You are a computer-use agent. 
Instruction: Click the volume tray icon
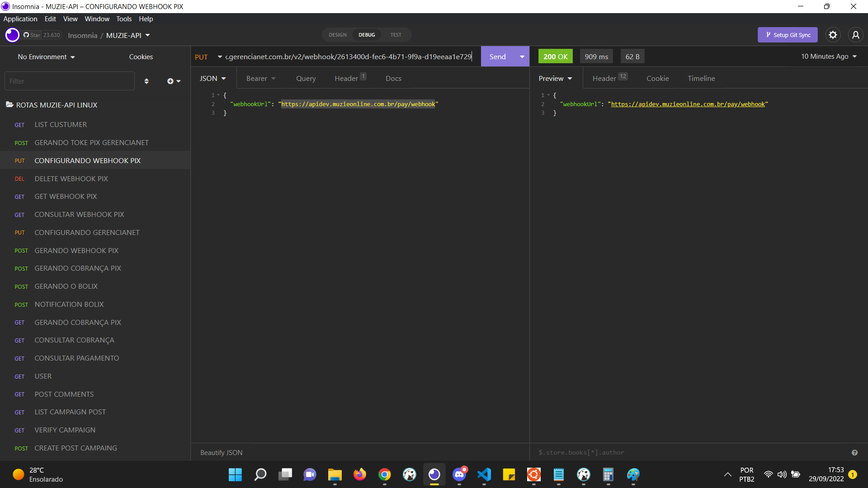tap(782, 474)
